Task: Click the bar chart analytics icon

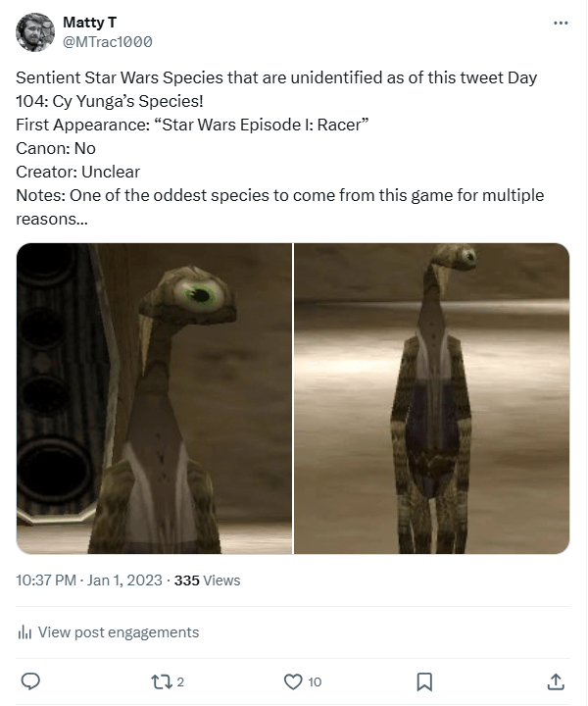Action: pyautogui.click(x=24, y=632)
